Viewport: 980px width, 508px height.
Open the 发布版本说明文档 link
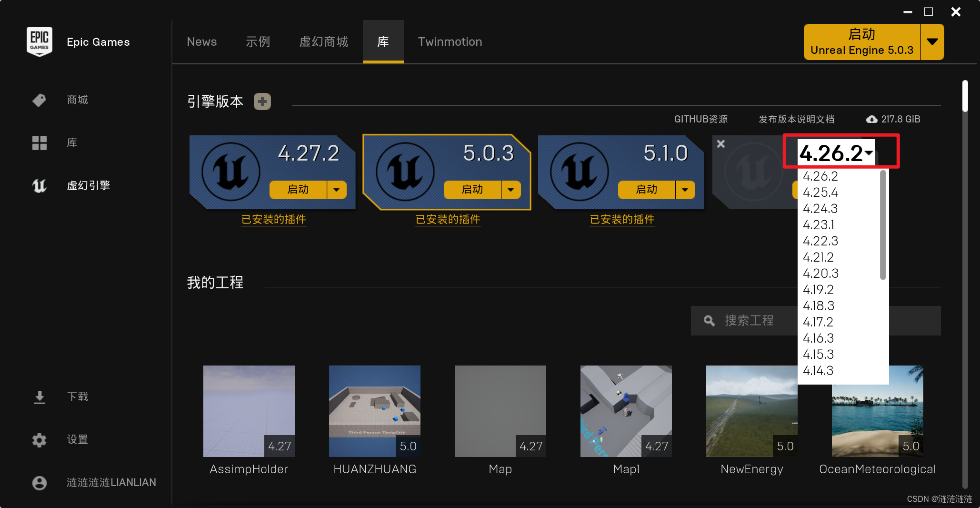(796, 119)
